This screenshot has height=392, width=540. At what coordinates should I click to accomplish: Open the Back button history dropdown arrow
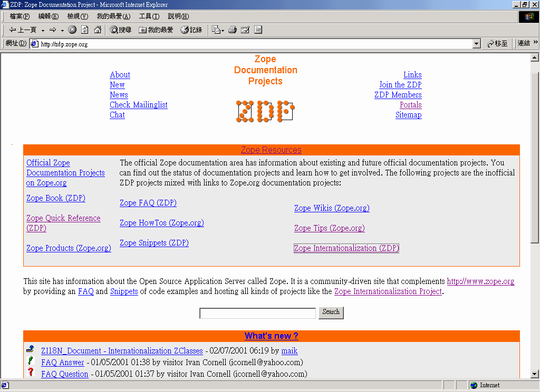point(43,30)
